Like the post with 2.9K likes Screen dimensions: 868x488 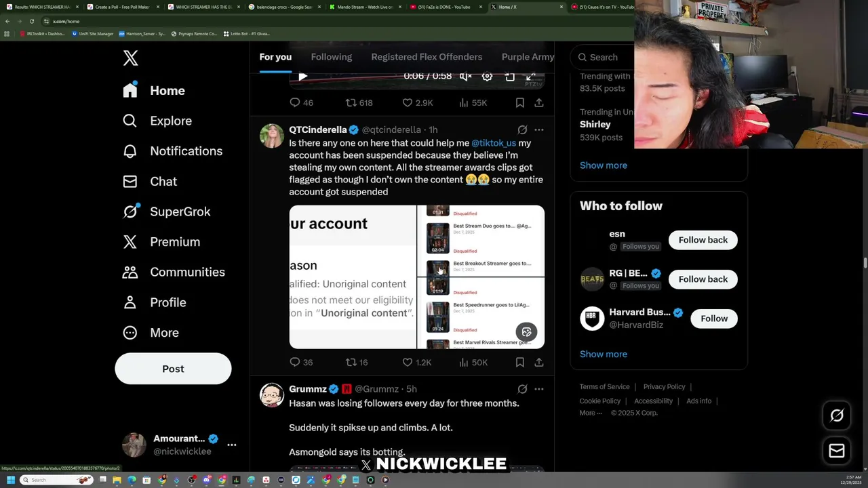tap(417, 102)
